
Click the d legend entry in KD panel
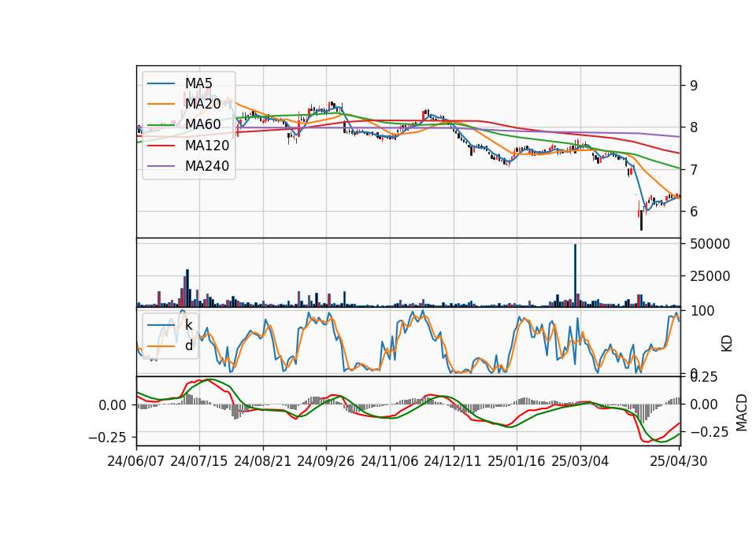click(189, 345)
